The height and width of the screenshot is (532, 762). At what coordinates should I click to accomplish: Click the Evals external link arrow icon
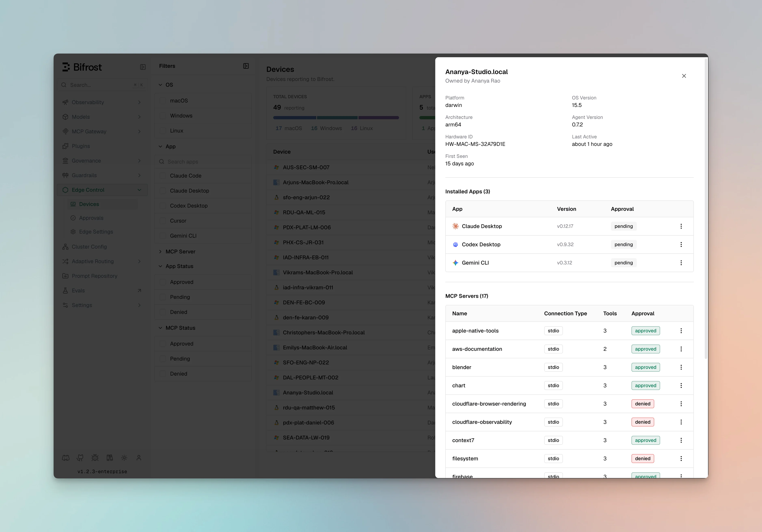coord(139,291)
